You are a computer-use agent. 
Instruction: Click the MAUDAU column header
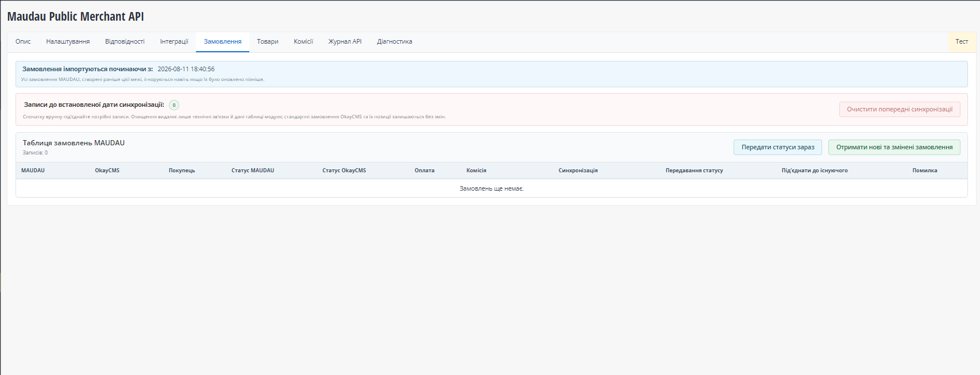click(33, 171)
